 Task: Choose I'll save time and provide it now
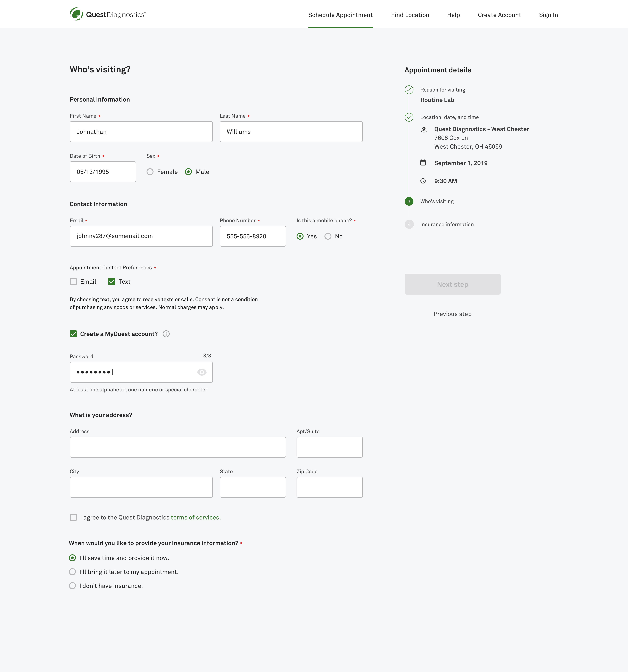72,558
